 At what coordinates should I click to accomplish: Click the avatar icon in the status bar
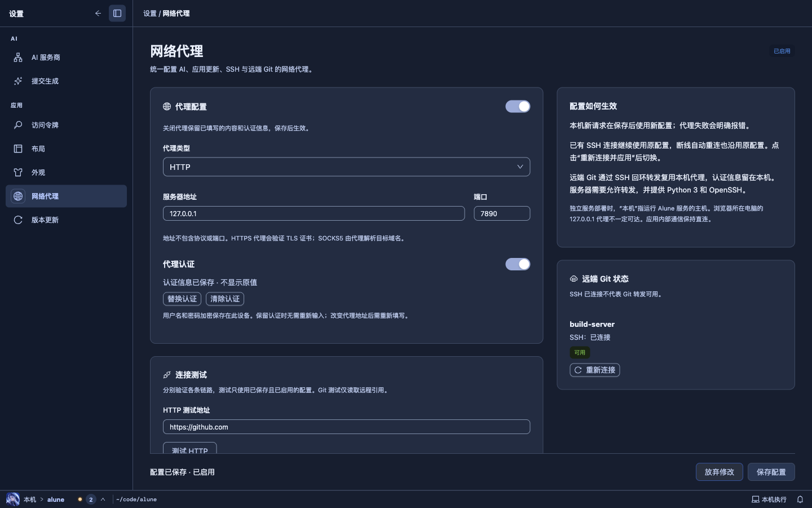12,500
